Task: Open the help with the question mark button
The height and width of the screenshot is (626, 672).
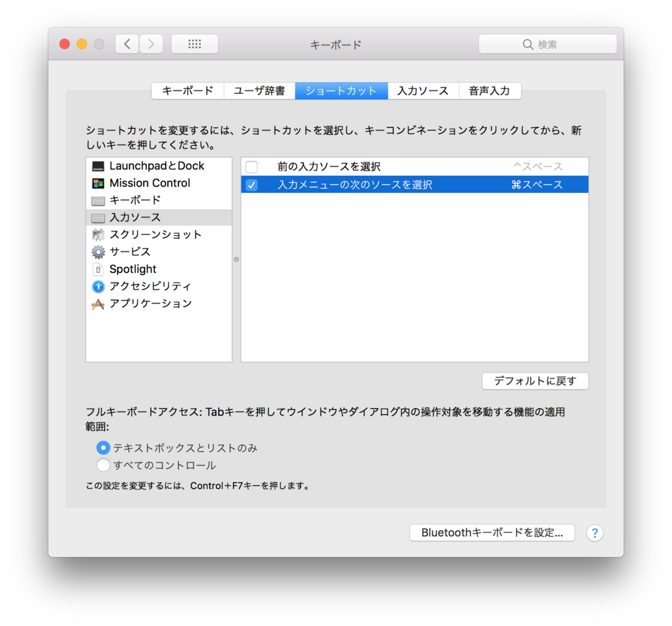Action: coord(594,533)
